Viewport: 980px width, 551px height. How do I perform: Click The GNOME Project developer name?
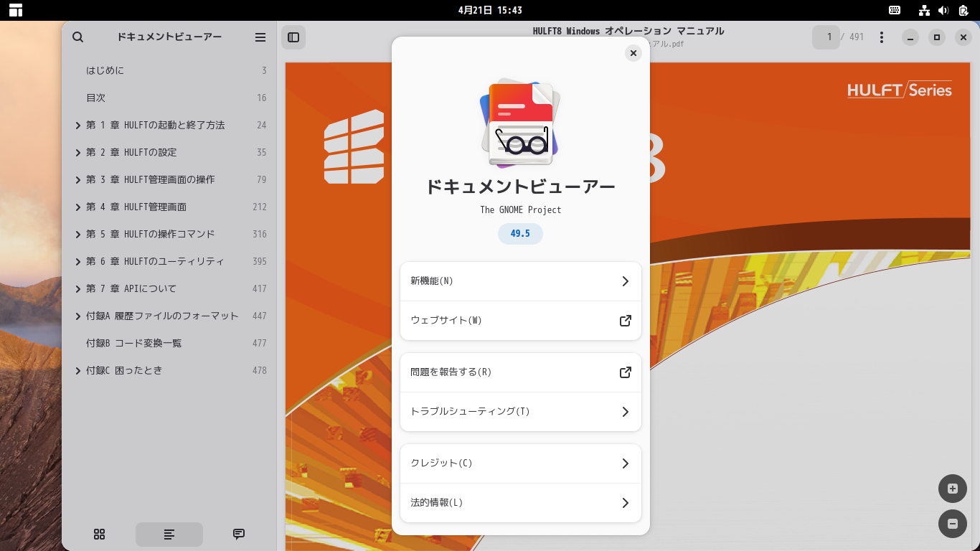click(521, 210)
